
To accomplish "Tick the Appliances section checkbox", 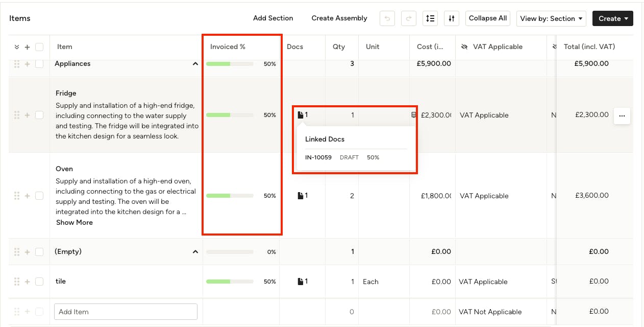I will point(39,64).
